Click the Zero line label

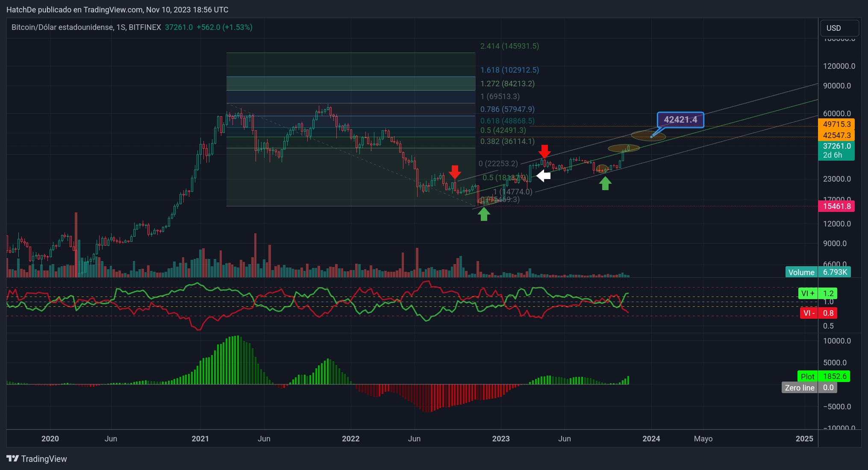click(x=800, y=388)
